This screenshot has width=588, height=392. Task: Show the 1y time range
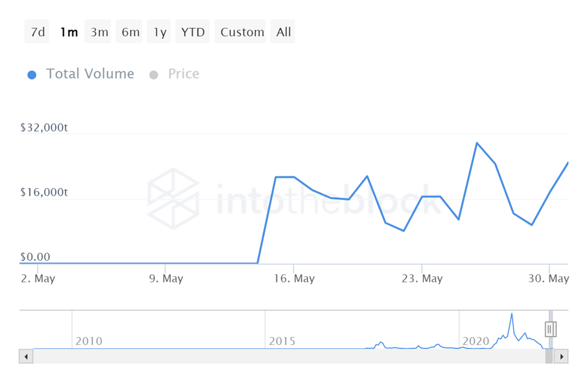[160, 32]
